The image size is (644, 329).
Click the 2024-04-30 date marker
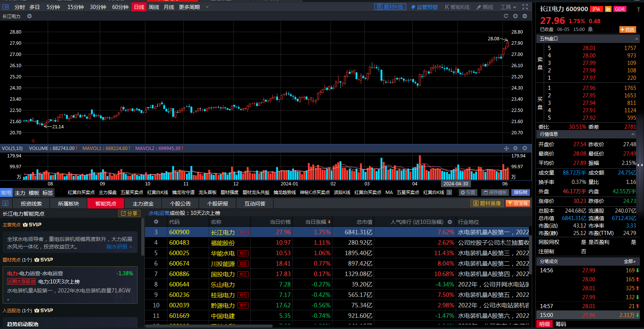(456, 184)
